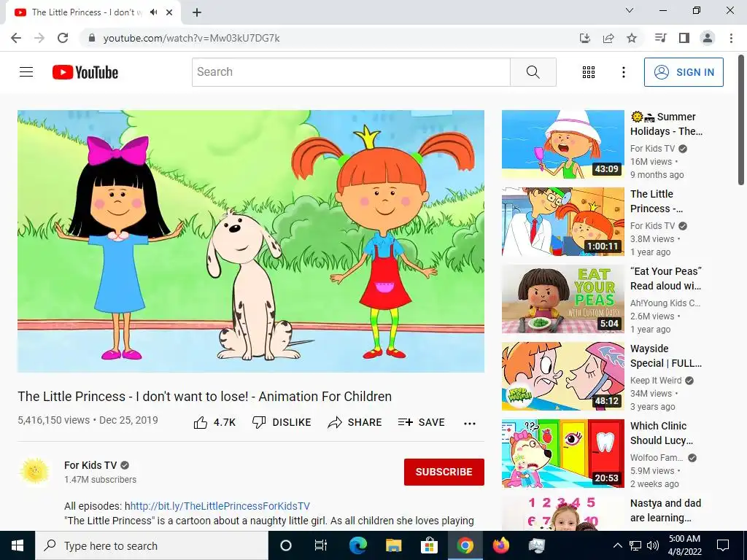The height and width of the screenshot is (560, 747).
Task: Close The Little Princess browser tab
Action: tap(169, 12)
